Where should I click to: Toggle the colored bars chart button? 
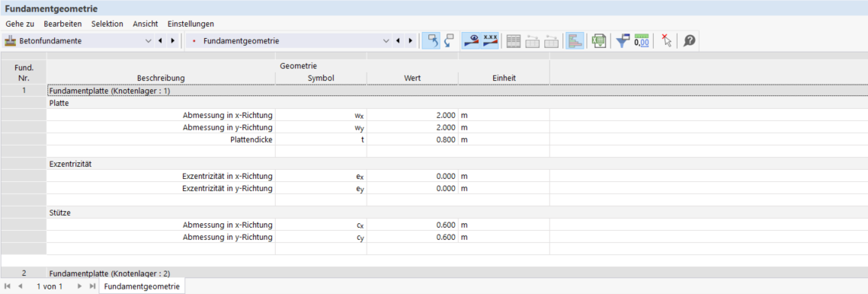pos(575,41)
